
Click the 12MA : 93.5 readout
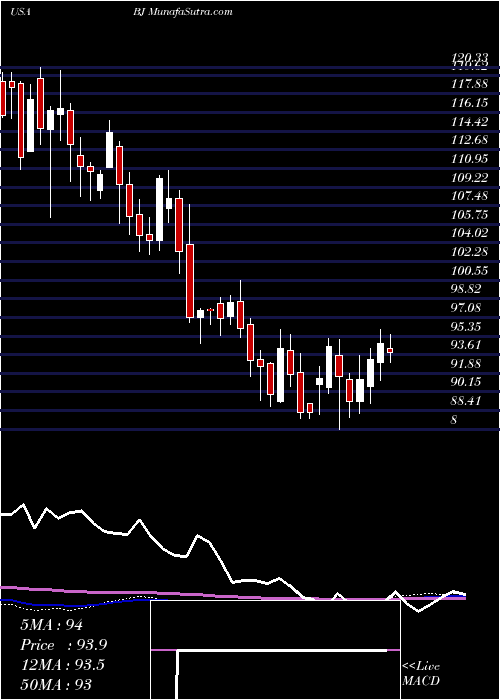[62, 665]
